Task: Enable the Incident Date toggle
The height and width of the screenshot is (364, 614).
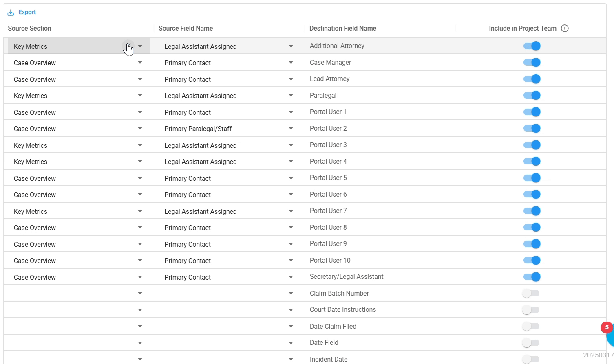Action: tap(531, 359)
